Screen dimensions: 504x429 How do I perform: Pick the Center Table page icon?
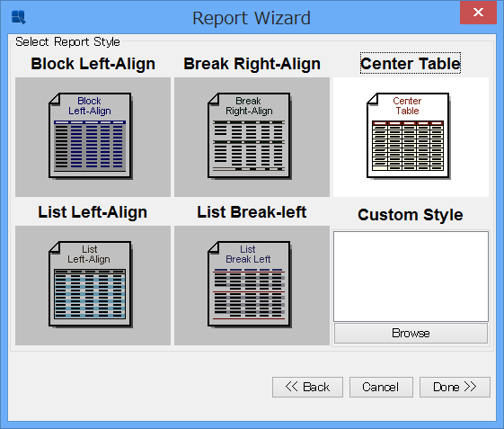[408, 136]
